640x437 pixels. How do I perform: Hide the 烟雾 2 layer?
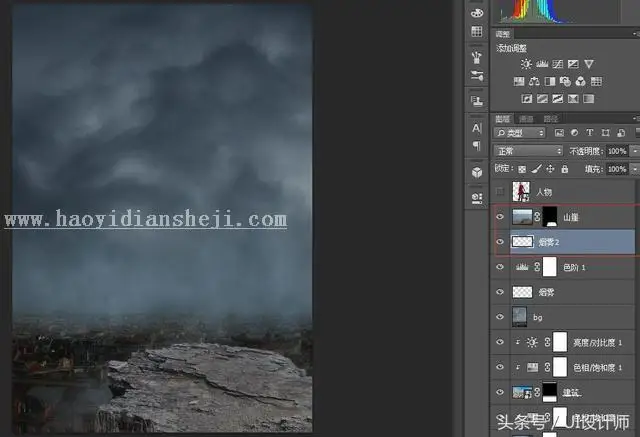click(x=500, y=242)
